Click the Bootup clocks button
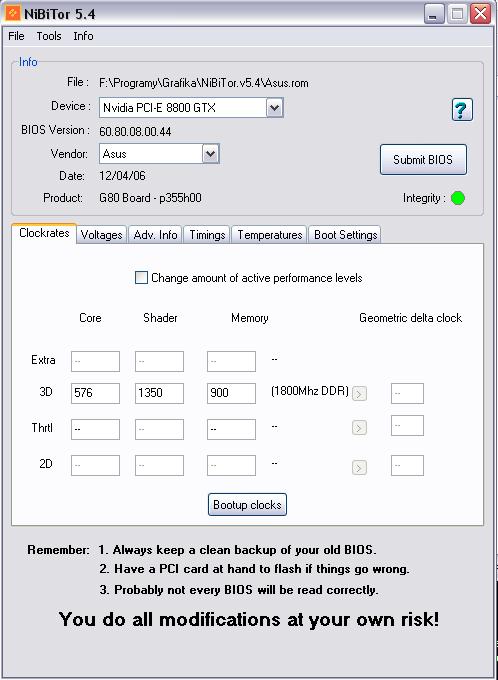498x680 pixels. [247, 505]
